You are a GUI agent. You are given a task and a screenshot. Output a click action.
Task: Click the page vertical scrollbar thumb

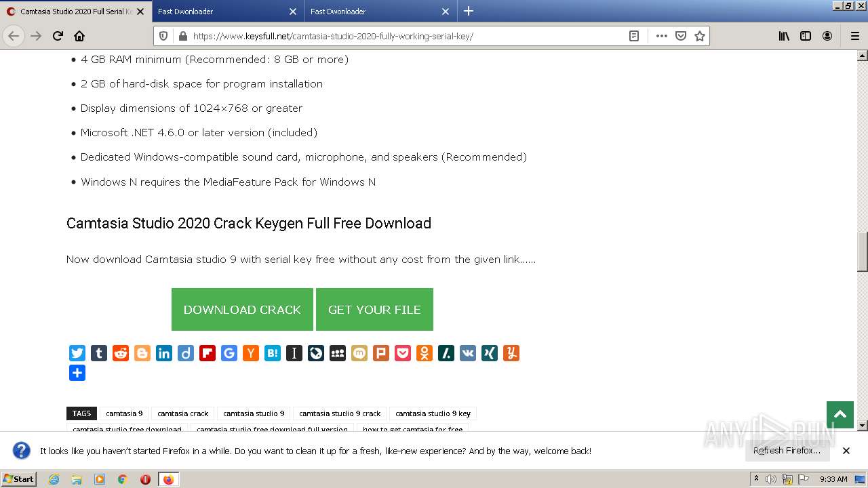click(863, 251)
